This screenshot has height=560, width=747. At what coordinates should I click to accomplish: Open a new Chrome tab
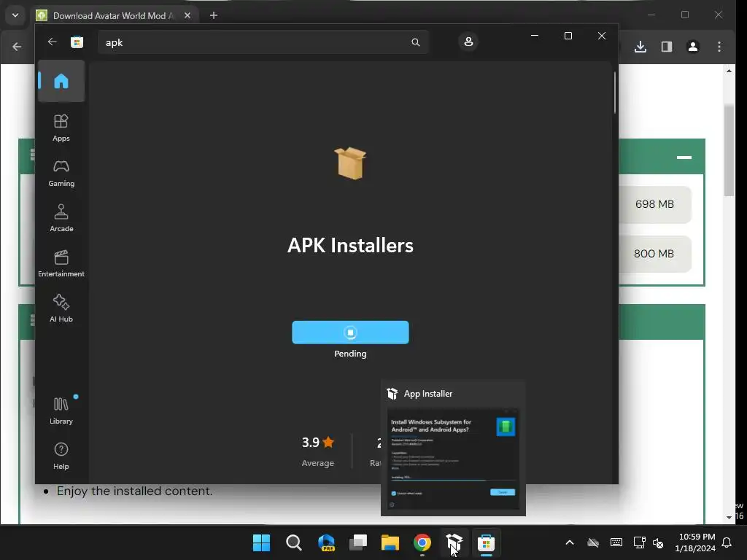click(214, 16)
